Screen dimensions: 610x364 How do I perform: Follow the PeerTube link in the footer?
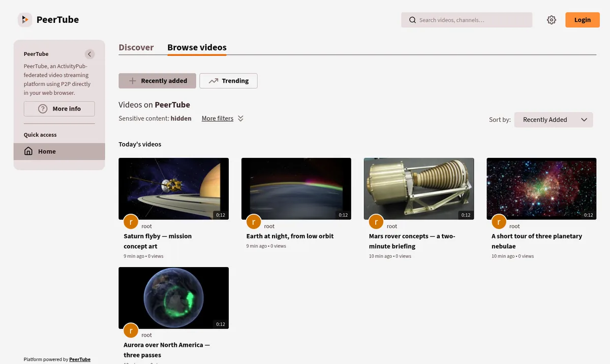click(x=80, y=359)
